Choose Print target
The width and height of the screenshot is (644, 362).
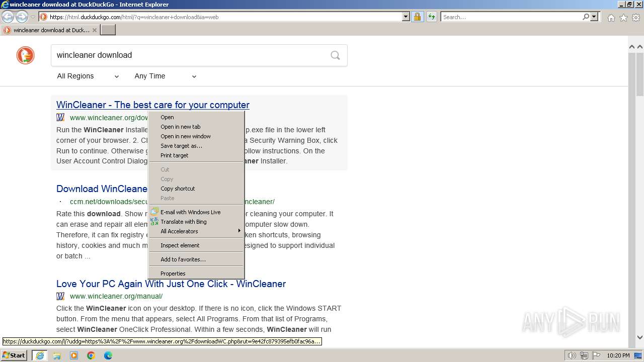[196, 155]
